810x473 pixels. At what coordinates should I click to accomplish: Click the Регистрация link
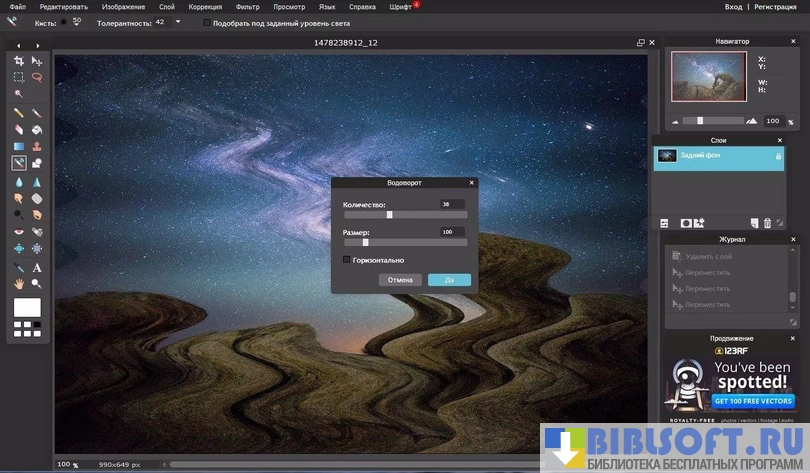point(782,6)
